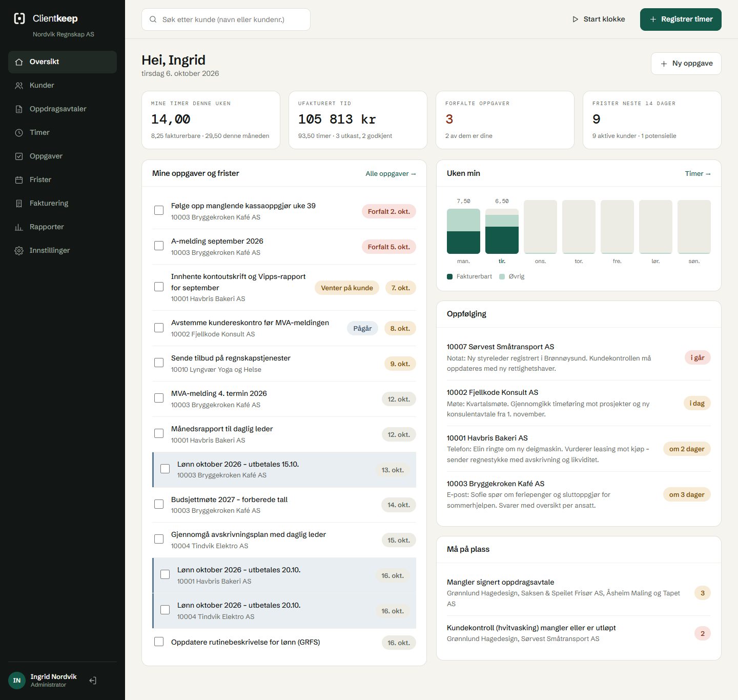Image resolution: width=738 pixels, height=700 pixels.
Task: Tick Månedsrapport til daglig leder checkbox
Action: pyautogui.click(x=159, y=433)
